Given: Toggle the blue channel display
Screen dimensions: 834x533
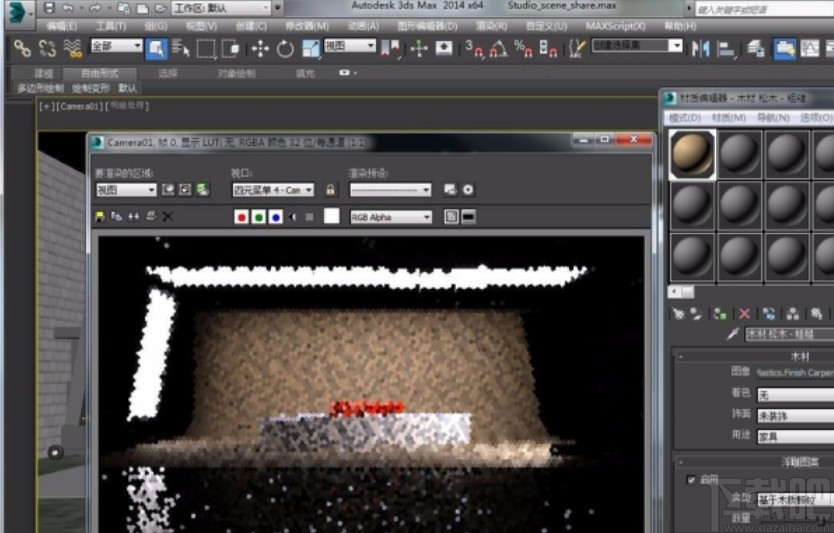Looking at the screenshot, I should (x=276, y=217).
